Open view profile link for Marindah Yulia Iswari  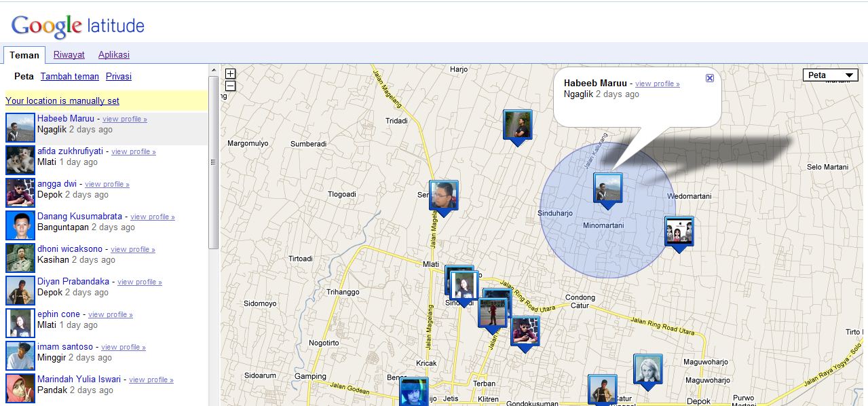click(x=151, y=380)
